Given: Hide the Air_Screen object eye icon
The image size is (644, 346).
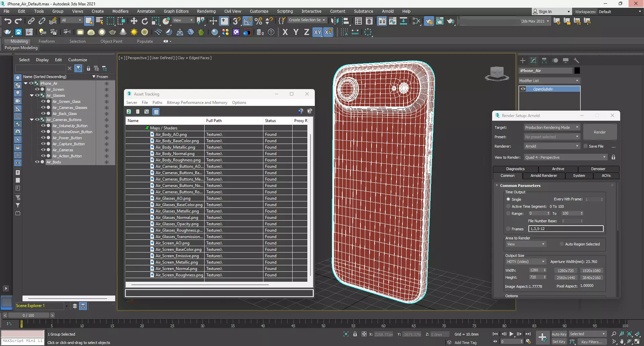Looking at the screenshot, I should tap(37, 89).
